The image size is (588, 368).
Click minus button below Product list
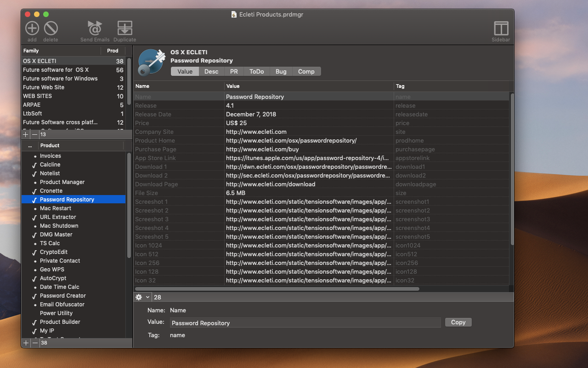(x=35, y=343)
